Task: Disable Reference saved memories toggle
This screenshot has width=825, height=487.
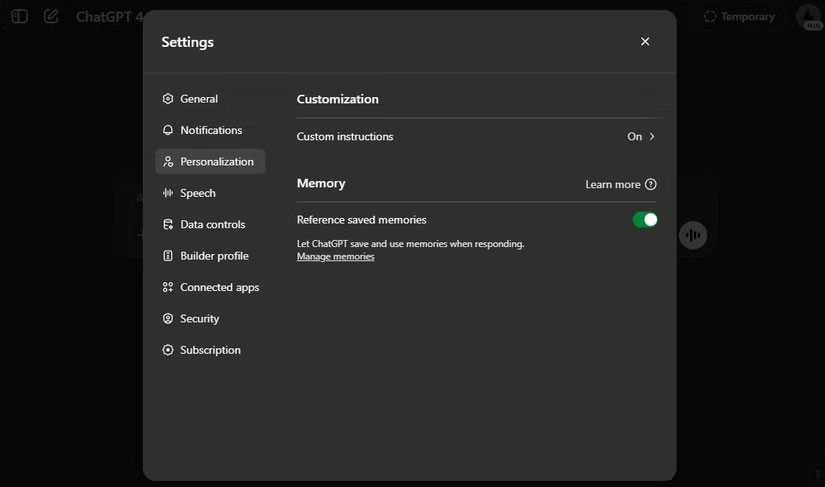Action: 645,220
